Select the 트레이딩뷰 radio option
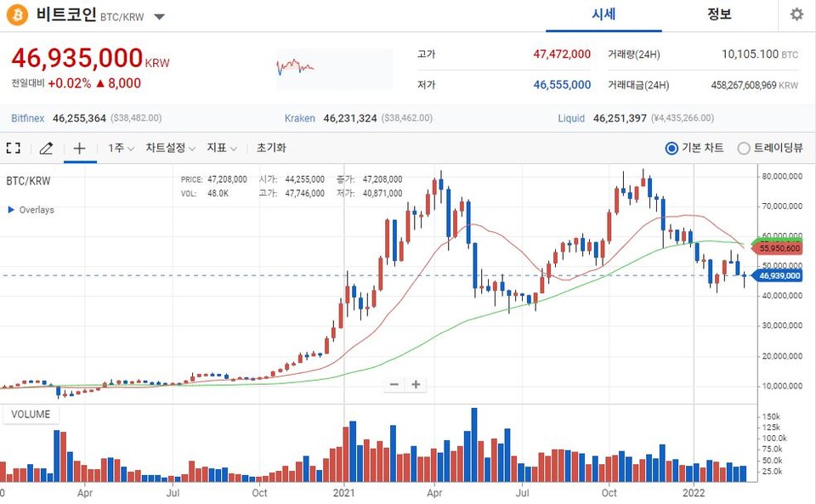 click(744, 148)
